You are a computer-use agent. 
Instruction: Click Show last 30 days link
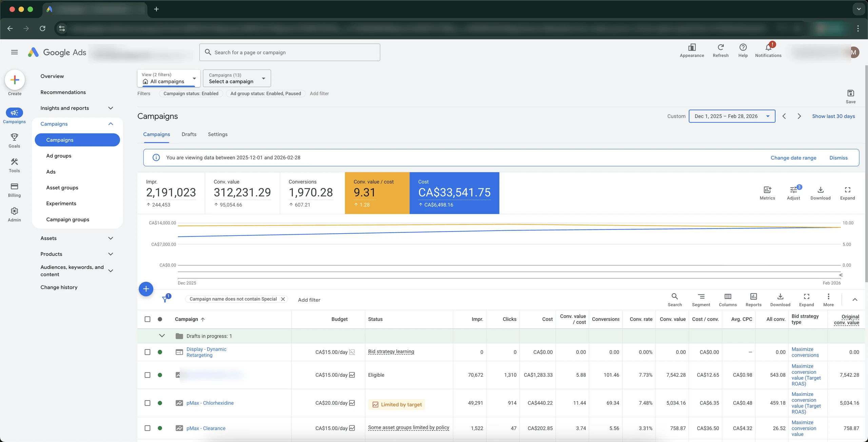tap(833, 116)
